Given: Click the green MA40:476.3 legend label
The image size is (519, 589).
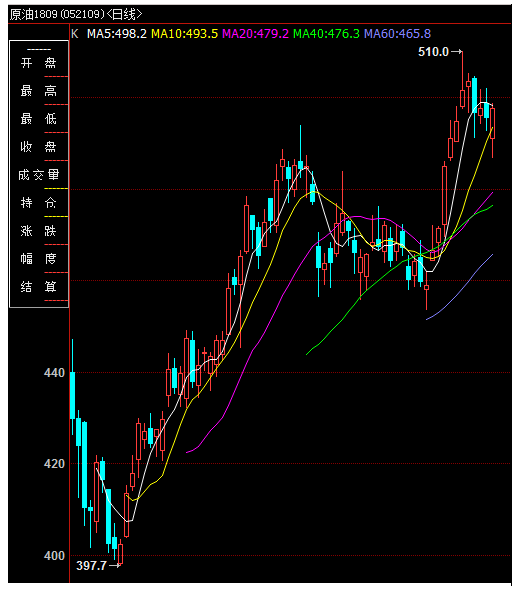Looking at the screenshot, I should [x=326, y=34].
